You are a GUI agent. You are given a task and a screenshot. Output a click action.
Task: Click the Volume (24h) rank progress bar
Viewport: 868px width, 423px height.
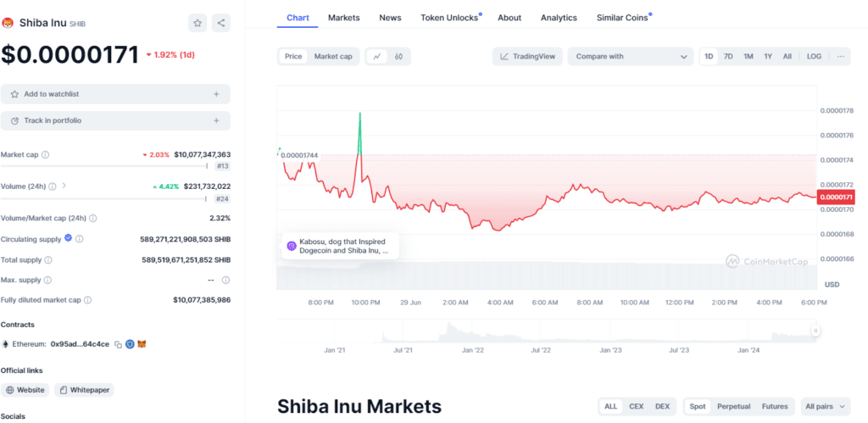[x=103, y=198]
